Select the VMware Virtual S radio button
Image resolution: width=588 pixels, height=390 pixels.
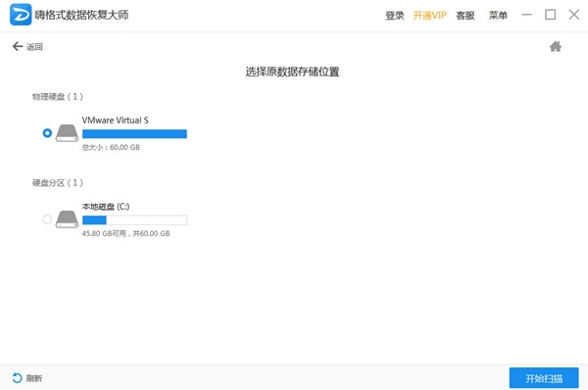pos(47,132)
